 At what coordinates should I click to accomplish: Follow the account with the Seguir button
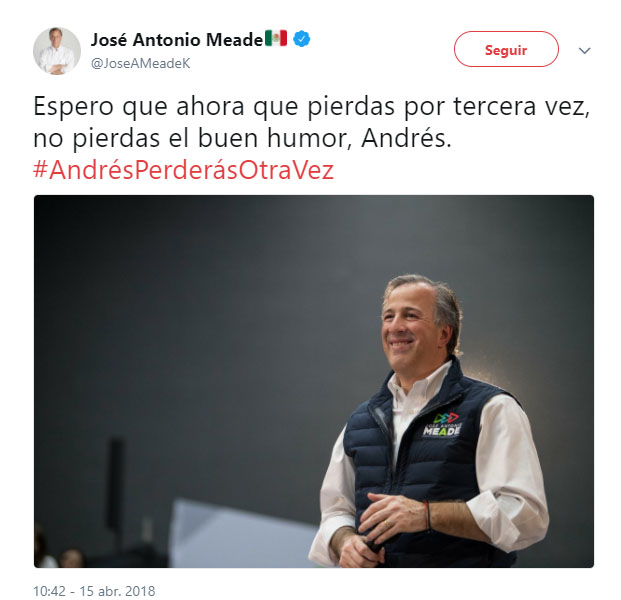(x=506, y=49)
